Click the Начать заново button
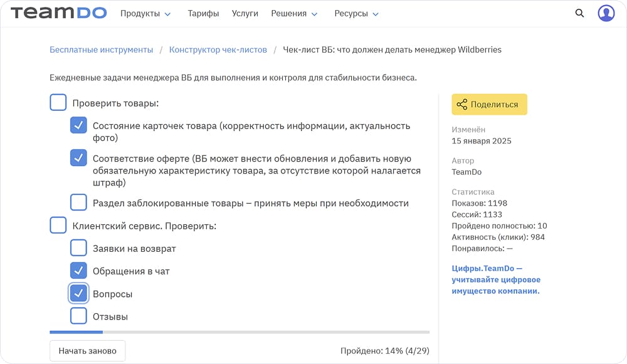This screenshot has width=627, height=364. click(87, 351)
